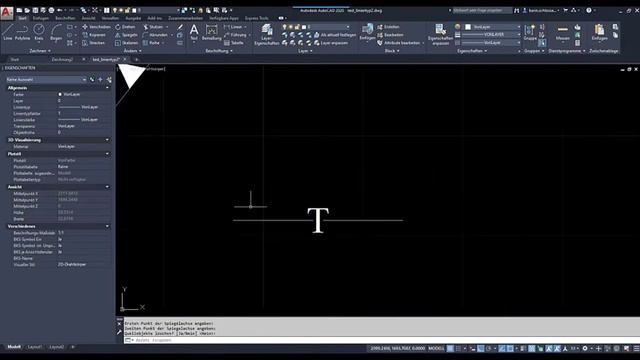Screen dimensions: 640x360
Task: Click Gruppe group icon
Action: [x=530, y=32]
